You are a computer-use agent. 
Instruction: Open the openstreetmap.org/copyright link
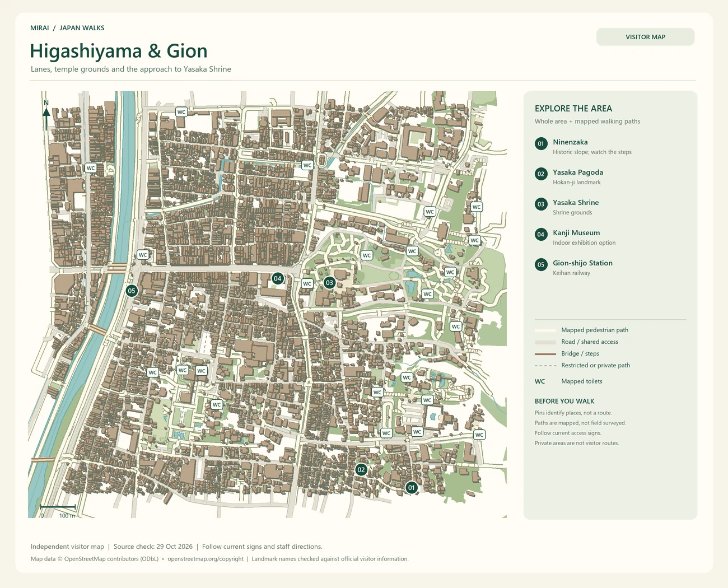tap(206, 559)
